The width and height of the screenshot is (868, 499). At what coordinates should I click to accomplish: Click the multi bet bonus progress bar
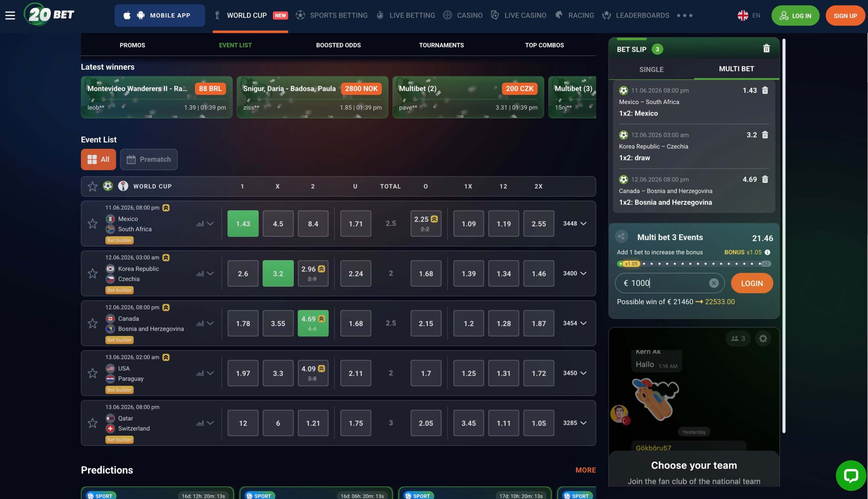point(694,264)
